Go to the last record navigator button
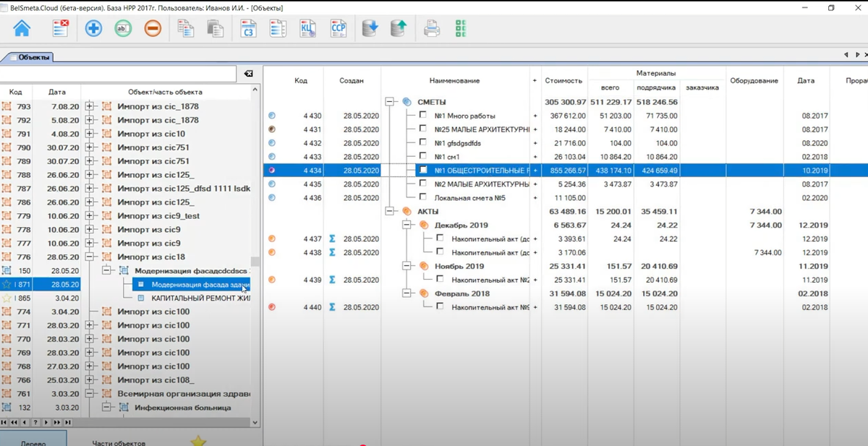The height and width of the screenshot is (446, 868). click(x=68, y=422)
